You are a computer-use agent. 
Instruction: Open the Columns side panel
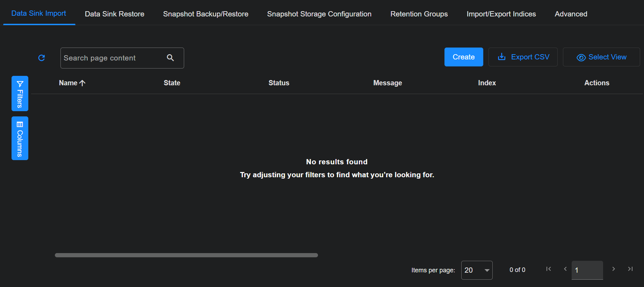(20, 138)
